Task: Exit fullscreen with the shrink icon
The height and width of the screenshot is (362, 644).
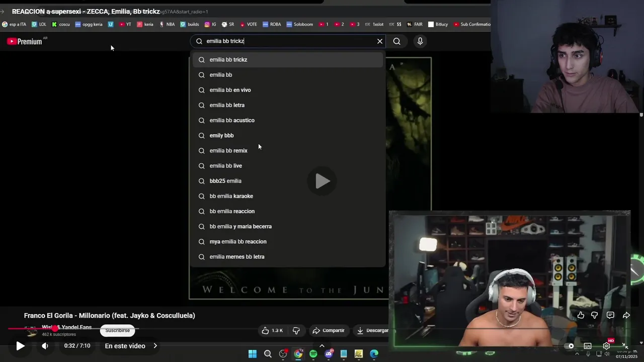Action: coord(625,346)
